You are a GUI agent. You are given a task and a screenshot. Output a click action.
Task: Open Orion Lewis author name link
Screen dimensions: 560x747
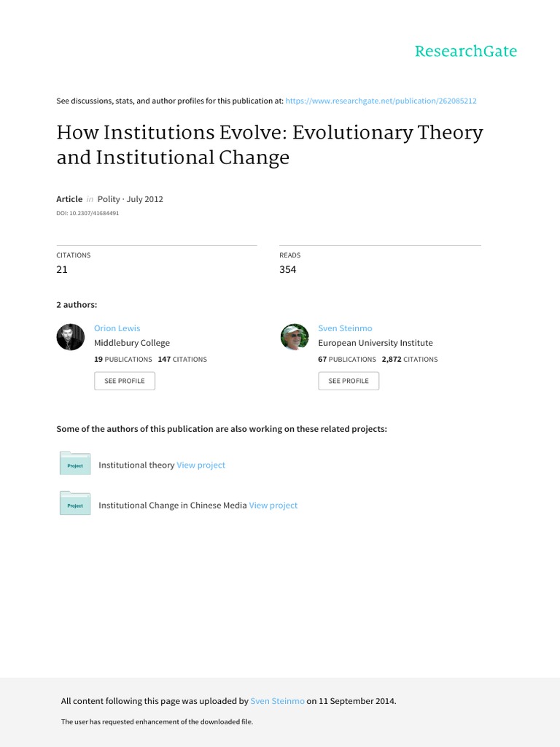pos(117,328)
